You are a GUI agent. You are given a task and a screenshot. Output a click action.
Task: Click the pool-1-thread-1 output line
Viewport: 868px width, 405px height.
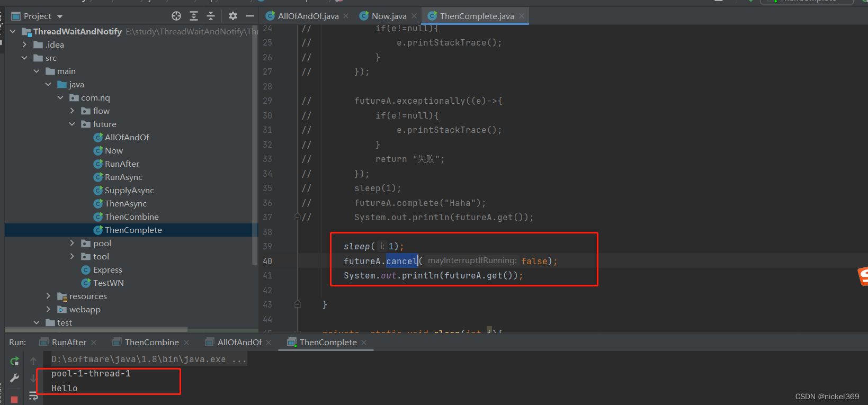(91, 374)
